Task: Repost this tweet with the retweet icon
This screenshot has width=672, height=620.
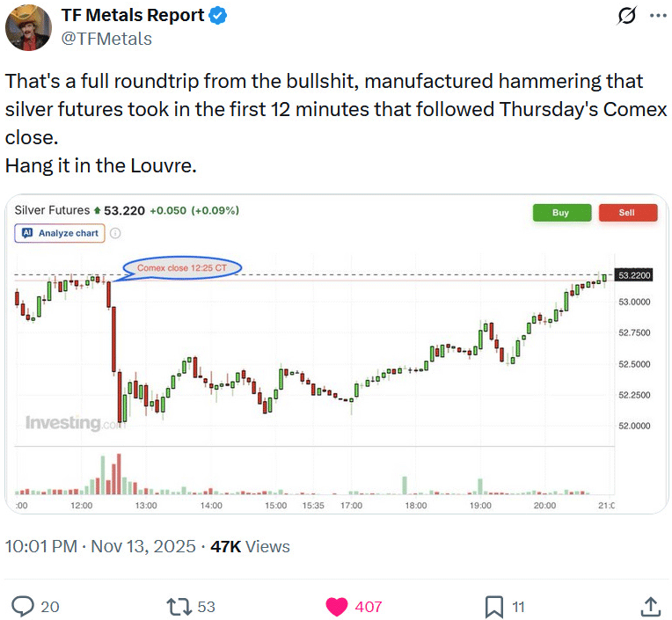Action: (178, 606)
